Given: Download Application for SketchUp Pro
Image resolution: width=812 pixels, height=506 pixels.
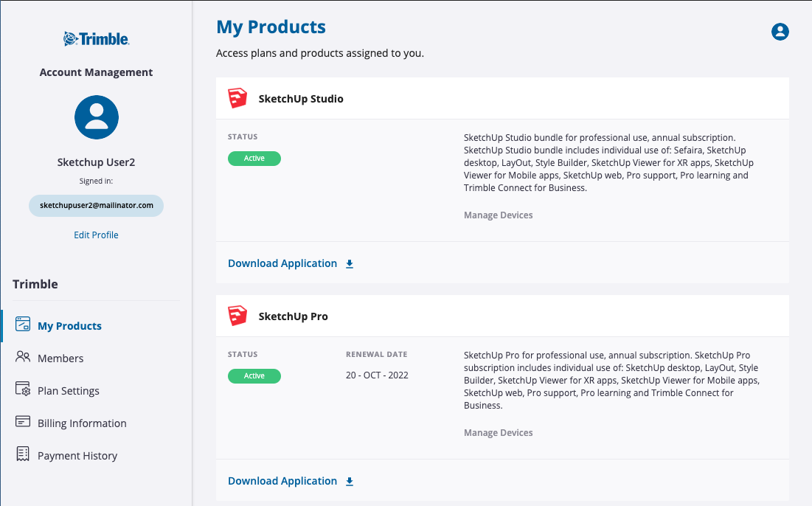Looking at the screenshot, I should click(282, 481).
